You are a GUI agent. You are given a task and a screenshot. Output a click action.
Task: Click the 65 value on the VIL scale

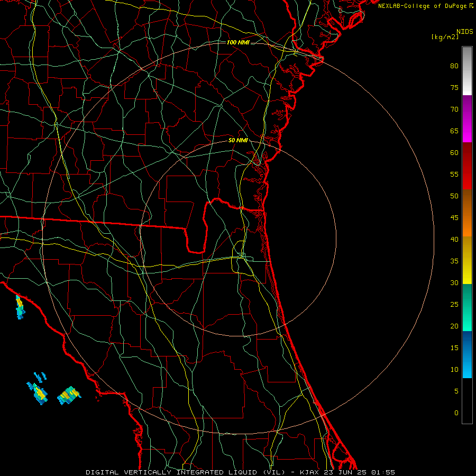point(454,131)
